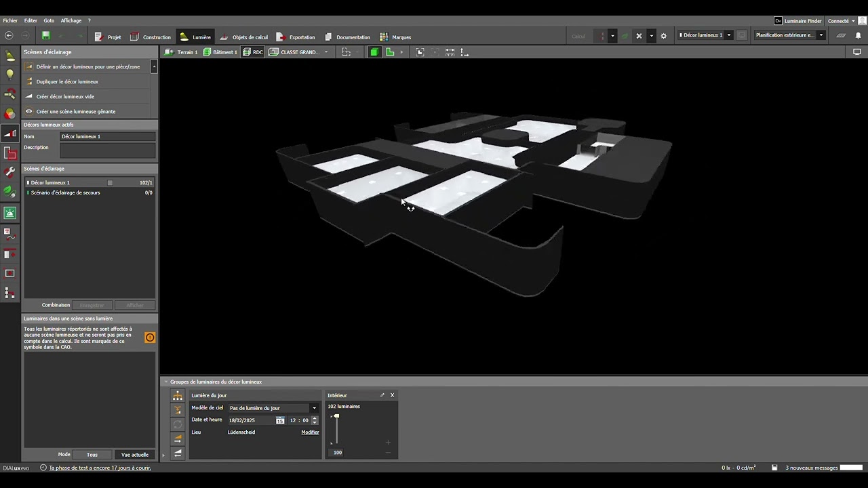
Task: Click the time stepper arrows
Action: click(315, 420)
